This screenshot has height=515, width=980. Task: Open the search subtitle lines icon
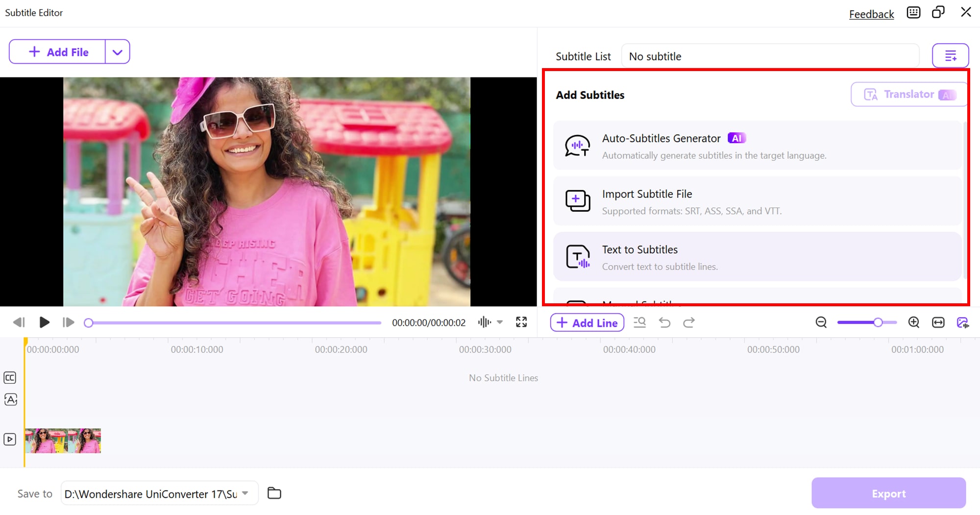click(x=639, y=322)
